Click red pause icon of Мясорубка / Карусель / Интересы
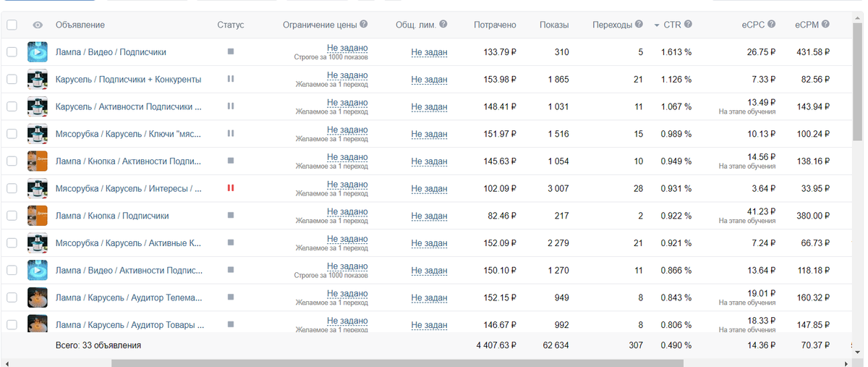This screenshot has height=367, width=868. tap(231, 187)
